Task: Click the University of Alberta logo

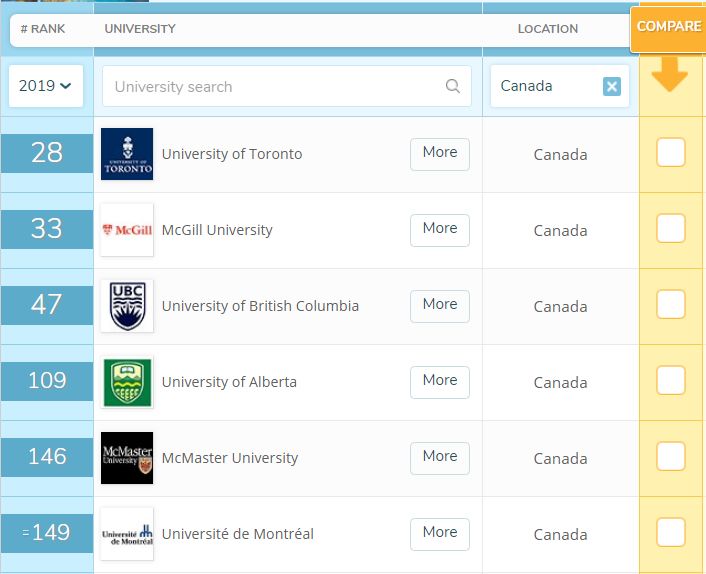Action: (x=127, y=382)
